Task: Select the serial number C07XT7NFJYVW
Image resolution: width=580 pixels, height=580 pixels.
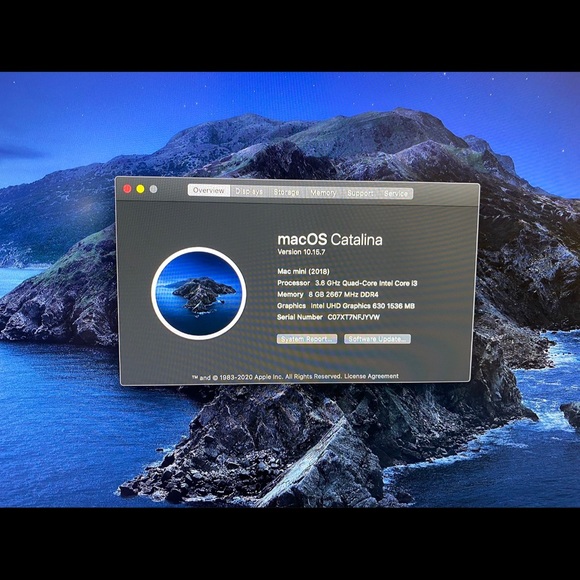Action: 354,317
